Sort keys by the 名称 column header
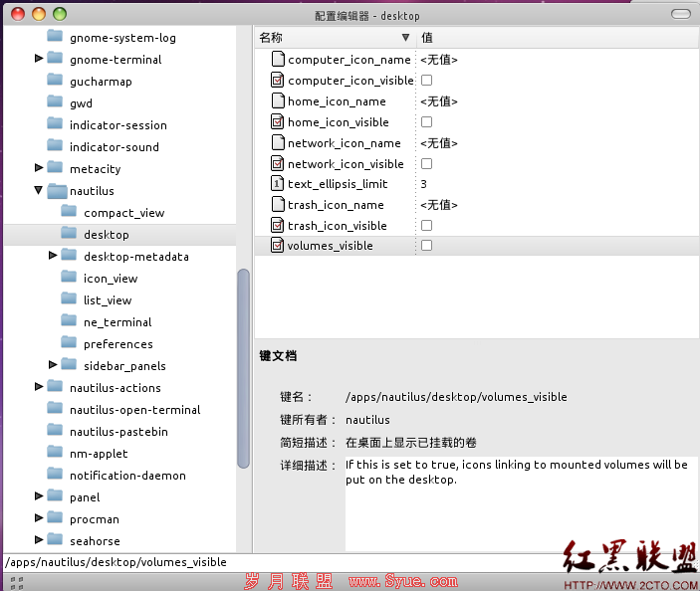This screenshot has width=700, height=591. 336,38
